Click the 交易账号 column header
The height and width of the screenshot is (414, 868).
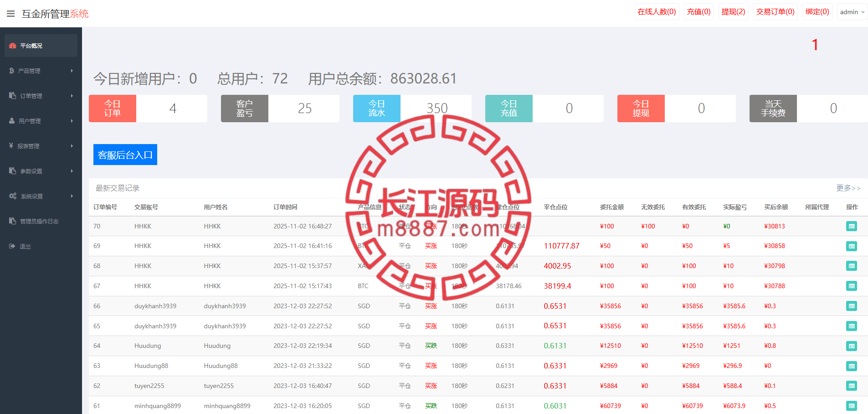coord(146,207)
